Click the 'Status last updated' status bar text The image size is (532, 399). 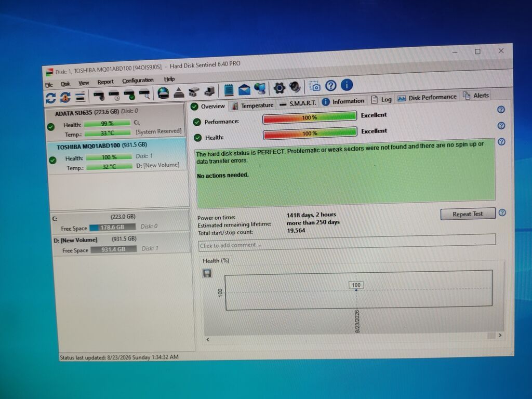(x=119, y=357)
